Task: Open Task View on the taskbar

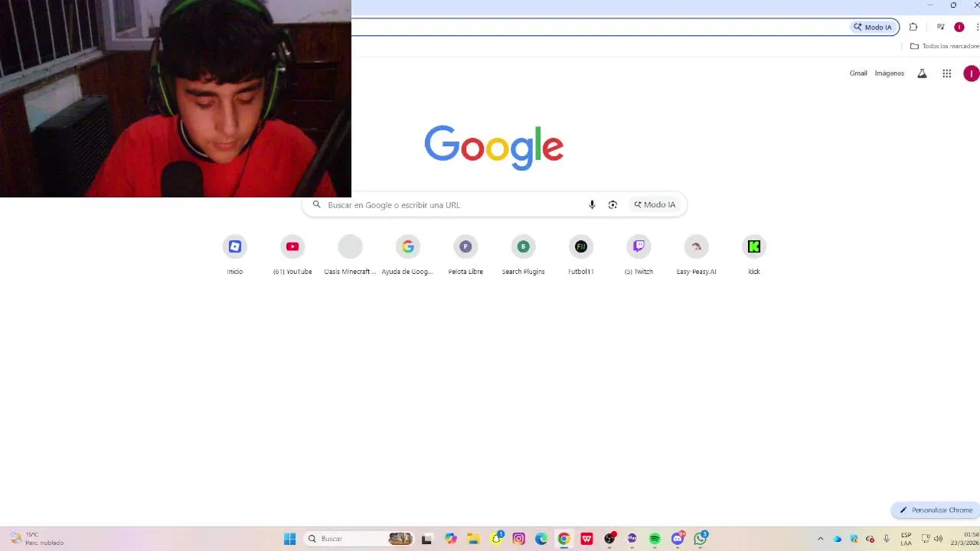Action: (426, 539)
